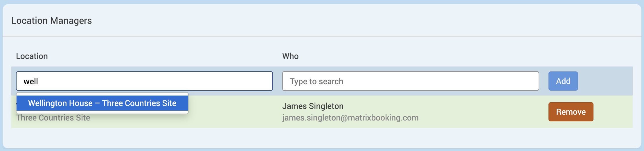Viewport: 644px width, 151px height.
Task: Pick 'Wellington House' from the location dropdown list
Action: click(x=60, y=103)
